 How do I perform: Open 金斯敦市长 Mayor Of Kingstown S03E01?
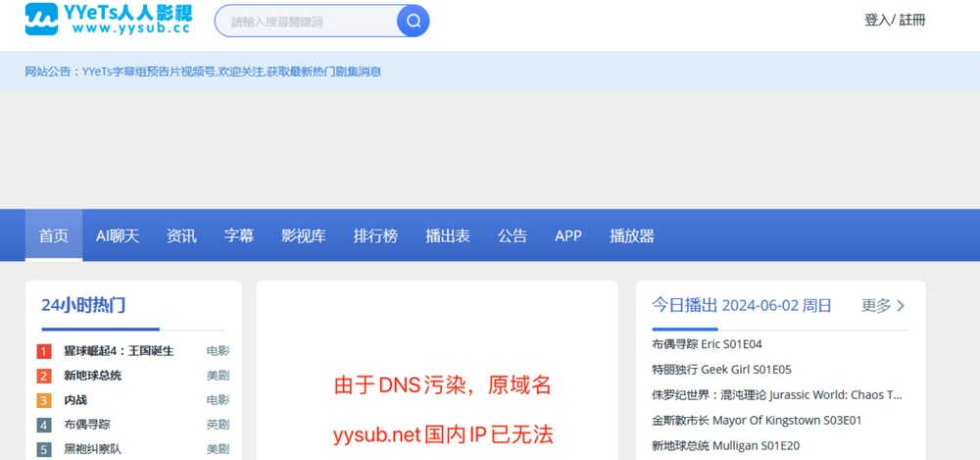click(757, 421)
